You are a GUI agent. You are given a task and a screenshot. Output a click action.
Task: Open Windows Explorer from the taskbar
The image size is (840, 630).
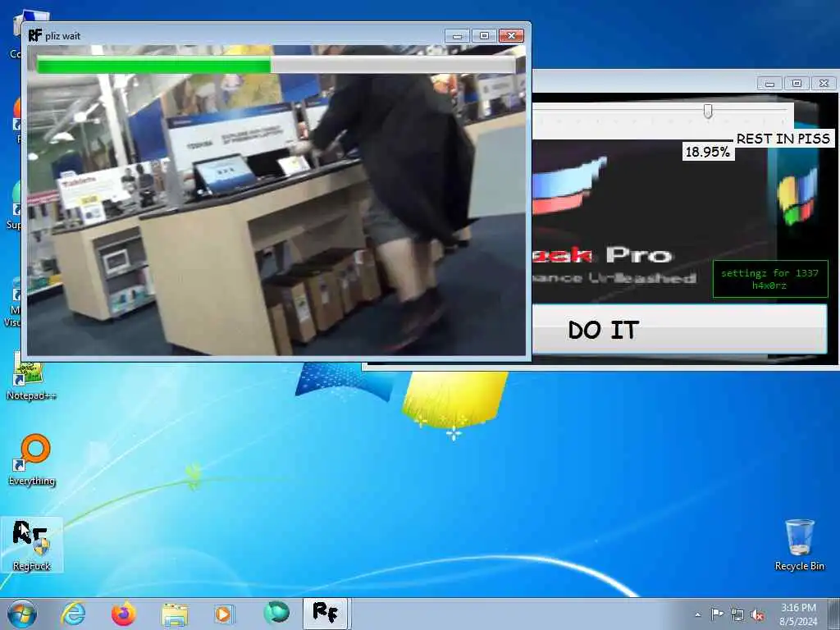[x=175, y=614]
